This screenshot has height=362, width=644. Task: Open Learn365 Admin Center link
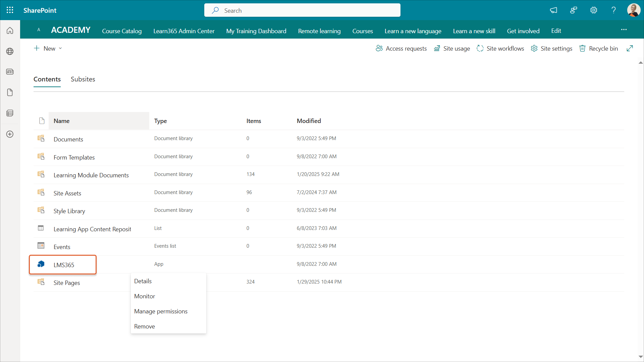coord(184,31)
